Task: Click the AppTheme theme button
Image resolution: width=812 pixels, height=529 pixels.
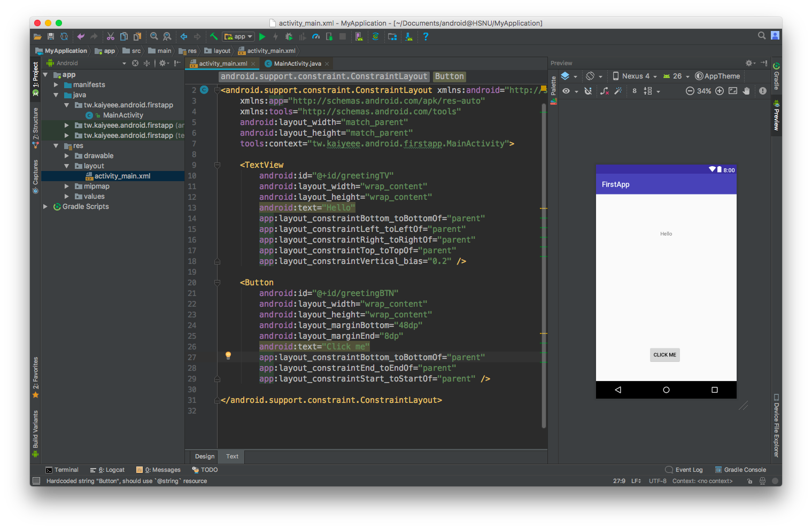Action: click(x=717, y=76)
